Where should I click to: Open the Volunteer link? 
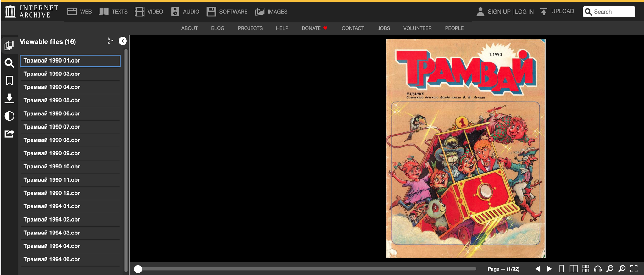pyautogui.click(x=417, y=28)
